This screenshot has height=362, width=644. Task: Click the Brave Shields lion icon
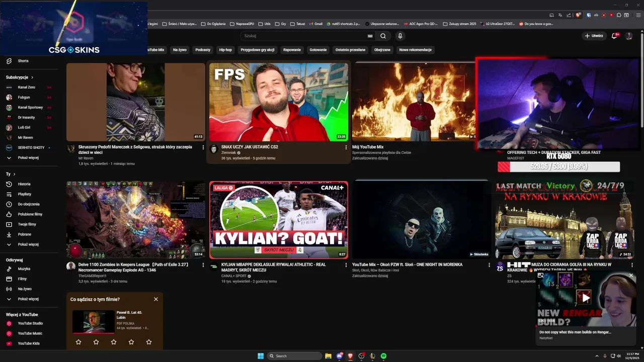pos(578,15)
